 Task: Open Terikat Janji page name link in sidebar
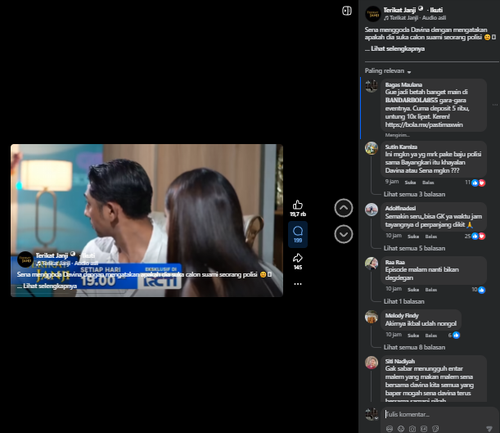(399, 10)
